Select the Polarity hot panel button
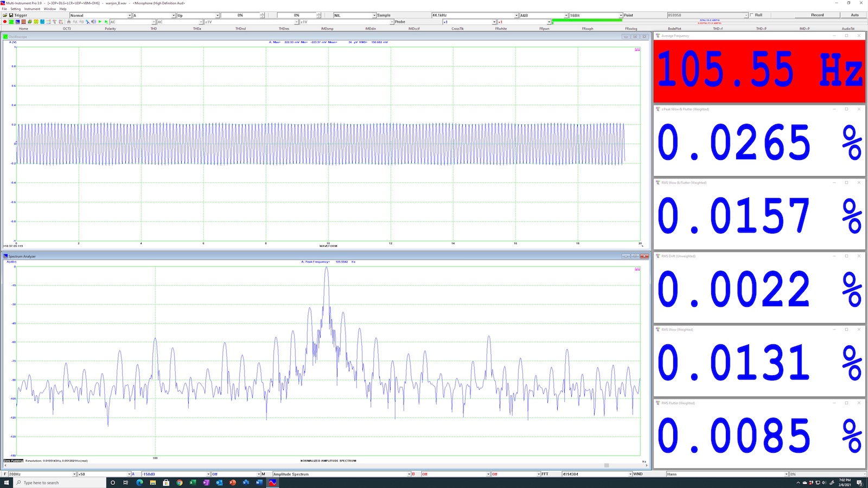This screenshot has height=488, width=868. point(110,28)
